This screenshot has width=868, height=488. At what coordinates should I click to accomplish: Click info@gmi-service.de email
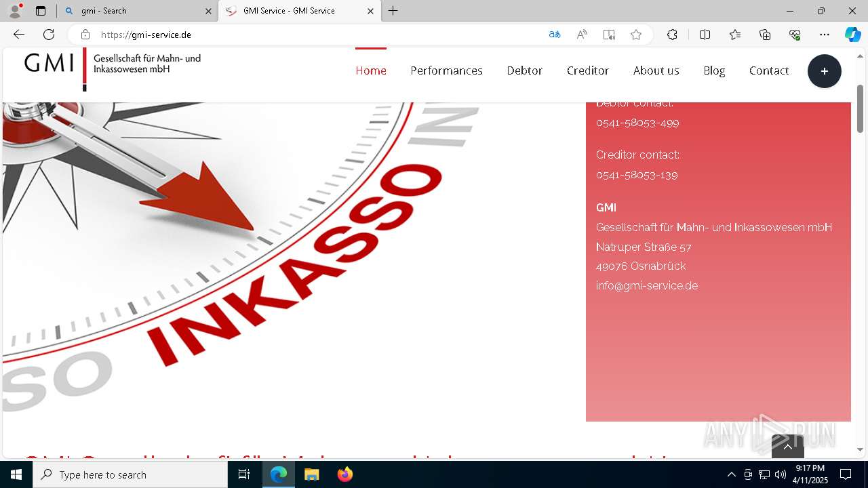pos(647,285)
